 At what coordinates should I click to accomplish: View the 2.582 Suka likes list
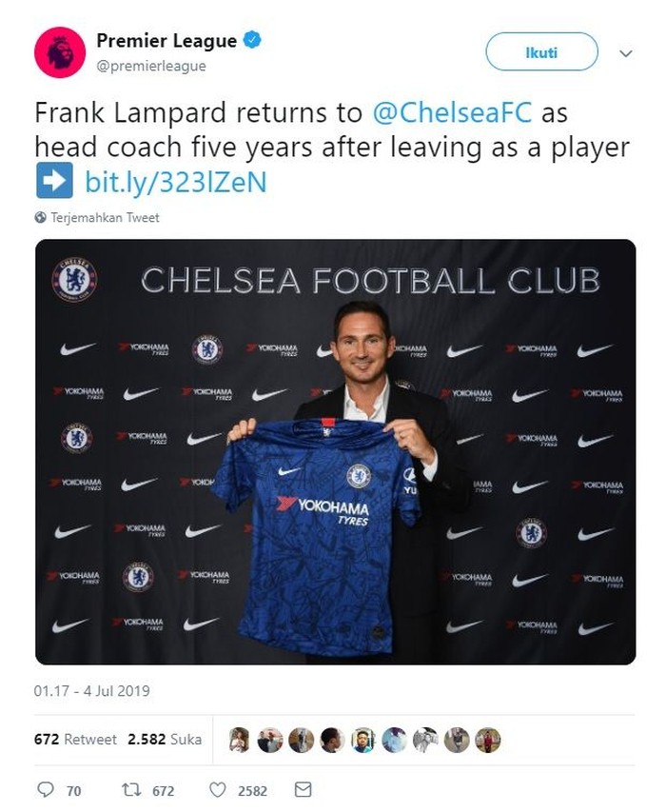tap(166, 739)
